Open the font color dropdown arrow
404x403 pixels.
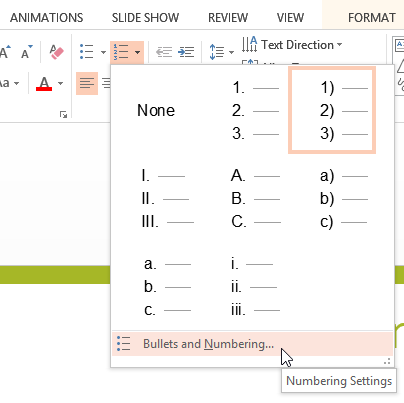pos(60,83)
